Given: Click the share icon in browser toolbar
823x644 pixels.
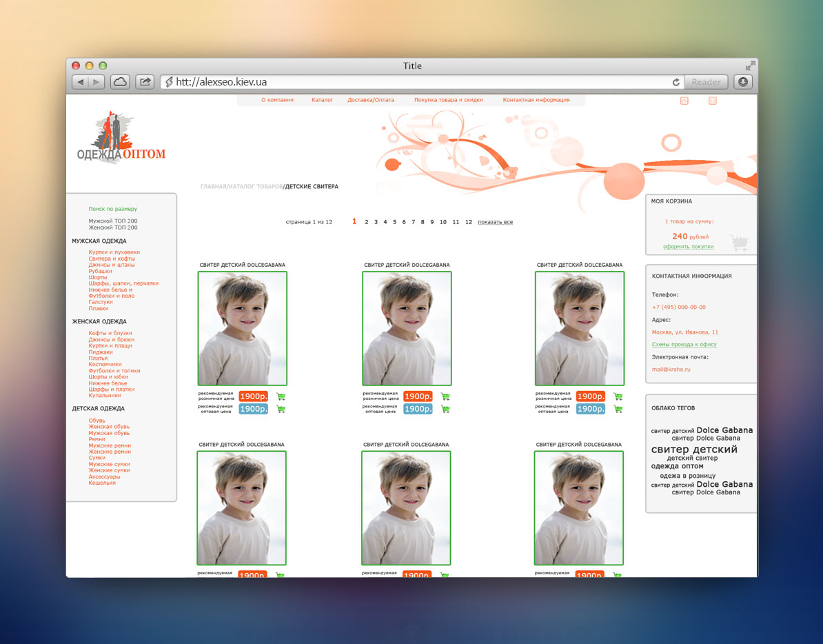Looking at the screenshot, I should click(x=145, y=82).
